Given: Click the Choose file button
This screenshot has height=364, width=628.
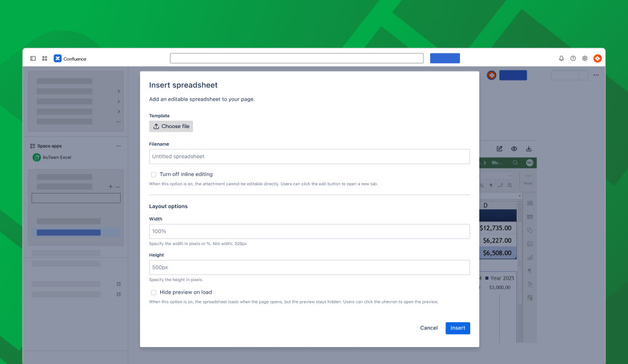Looking at the screenshot, I should [171, 126].
